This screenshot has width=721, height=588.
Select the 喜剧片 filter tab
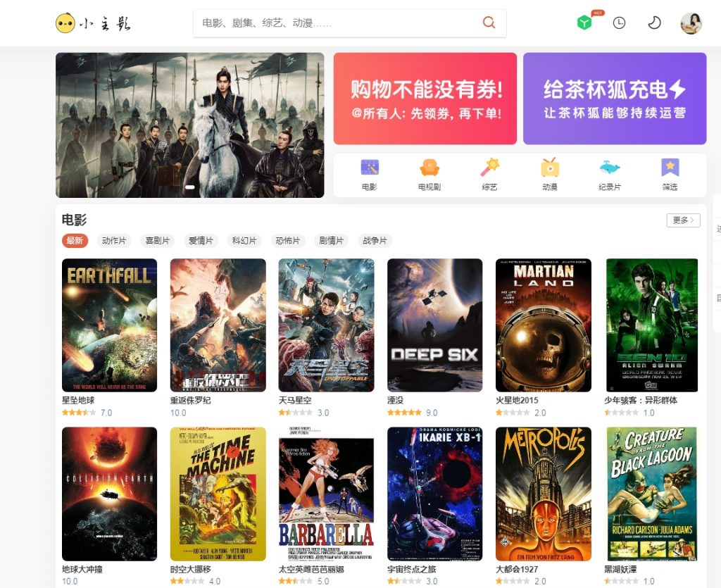(157, 240)
